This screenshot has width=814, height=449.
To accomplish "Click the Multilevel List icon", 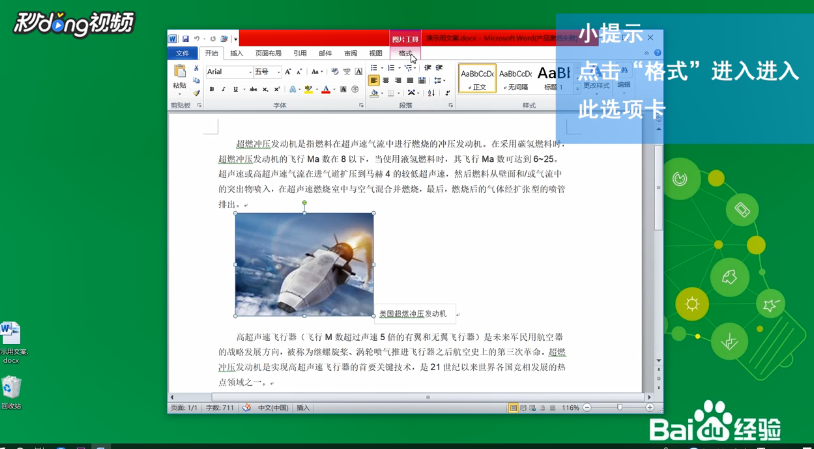I will click(x=409, y=68).
